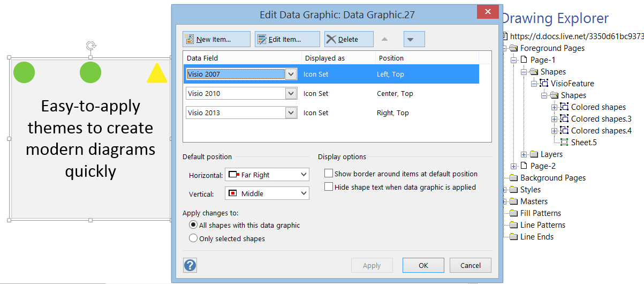Open help with the question mark icon
Viewport: 644px width, 284px height.
[190, 265]
